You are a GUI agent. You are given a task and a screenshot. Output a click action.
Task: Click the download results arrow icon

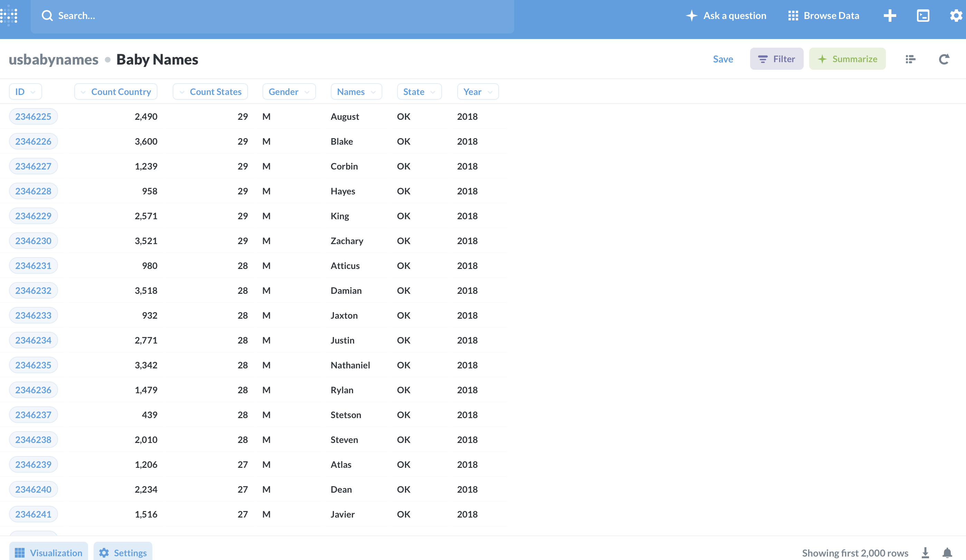925,552
